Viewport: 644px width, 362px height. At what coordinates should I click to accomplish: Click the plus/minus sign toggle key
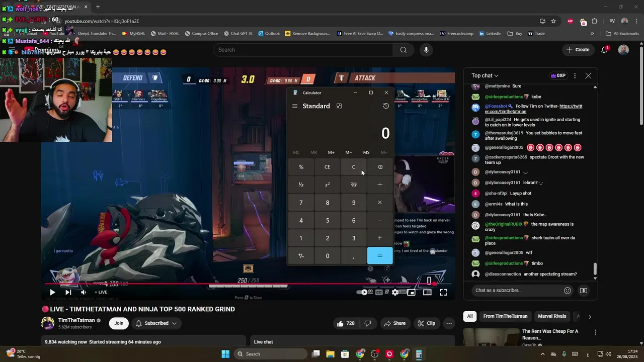click(x=301, y=256)
